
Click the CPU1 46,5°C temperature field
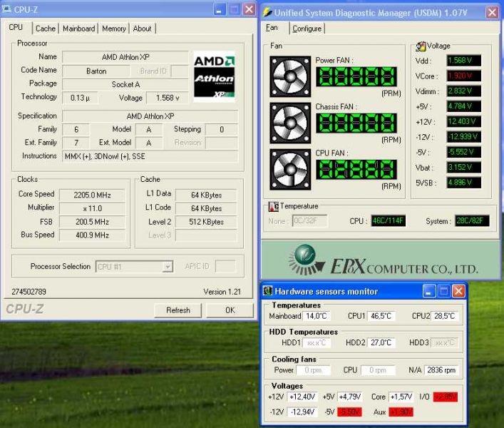click(x=381, y=316)
